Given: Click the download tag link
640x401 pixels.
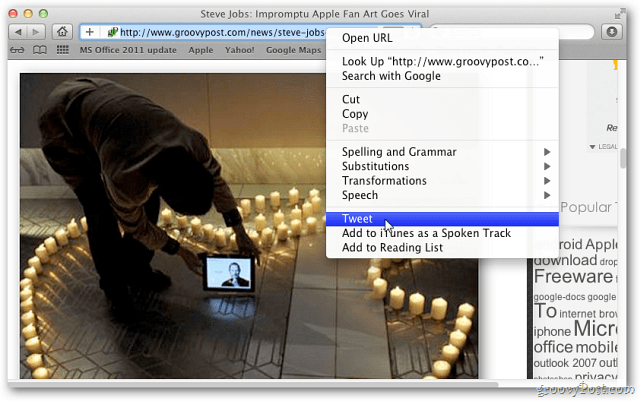Looking at the screenshot, I should (565, 260).
